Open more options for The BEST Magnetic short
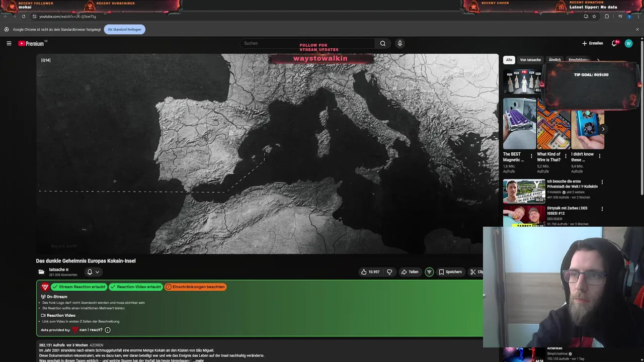Screen dimensions: 644x362 tap(531, 156)
